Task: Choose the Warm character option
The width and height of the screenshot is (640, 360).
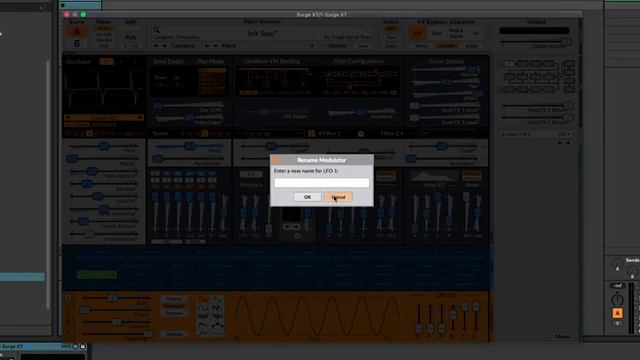Action: [x=421, y=46]
